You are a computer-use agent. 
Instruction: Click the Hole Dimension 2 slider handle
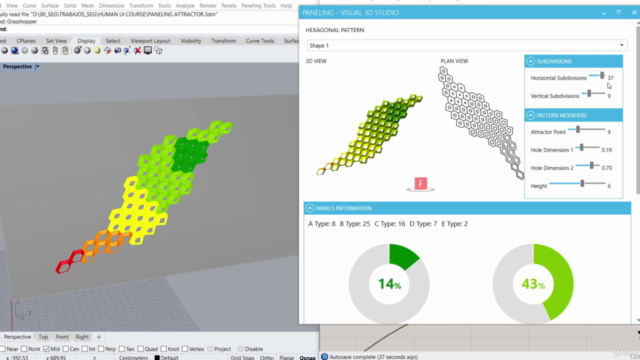[591, 165]
